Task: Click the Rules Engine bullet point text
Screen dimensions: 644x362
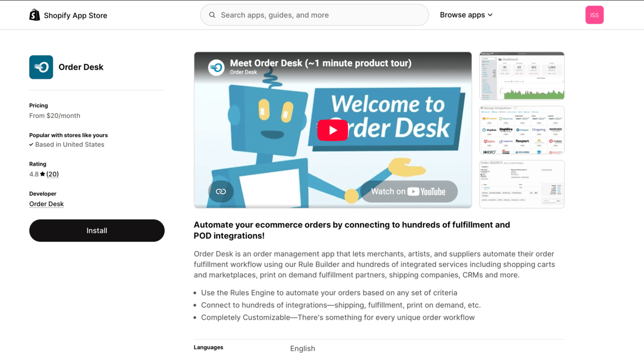Action: (329, 293)
